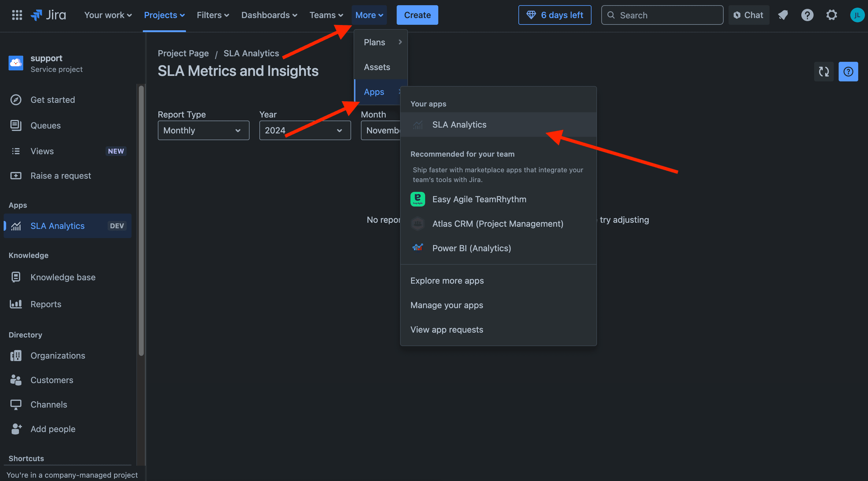Open Add people in sidebar
This screenshot has width=868, height=481.
point(67,429)
